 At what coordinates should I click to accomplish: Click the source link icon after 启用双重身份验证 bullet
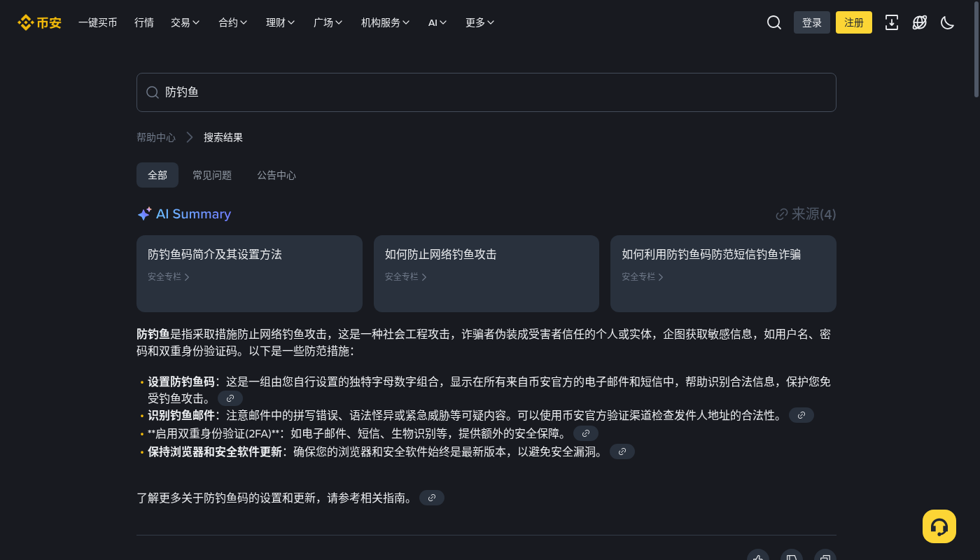pyautogui.click(x=586, y=433)
